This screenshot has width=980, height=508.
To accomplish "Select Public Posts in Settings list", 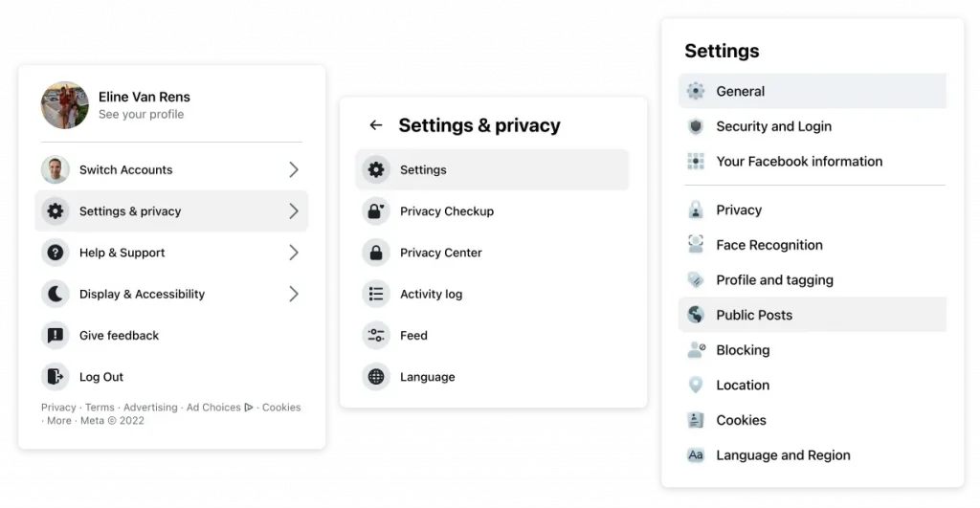I will [x=754, y=315].
